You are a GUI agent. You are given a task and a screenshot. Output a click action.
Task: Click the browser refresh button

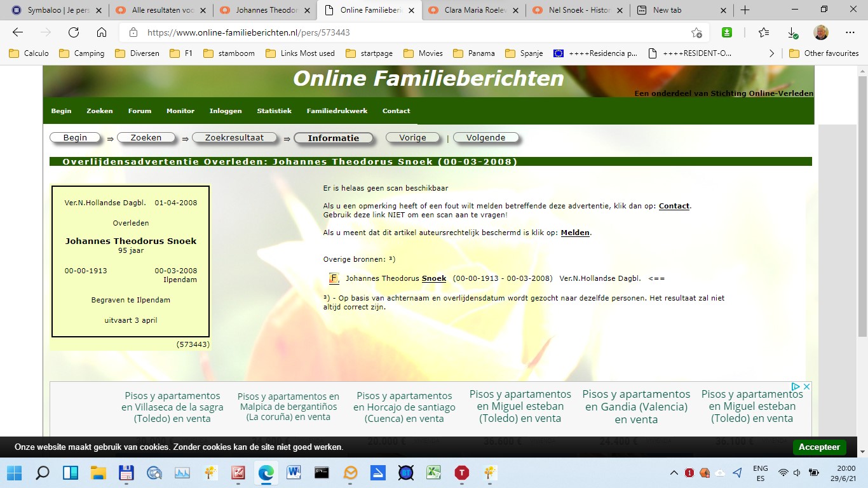(74, 33)
